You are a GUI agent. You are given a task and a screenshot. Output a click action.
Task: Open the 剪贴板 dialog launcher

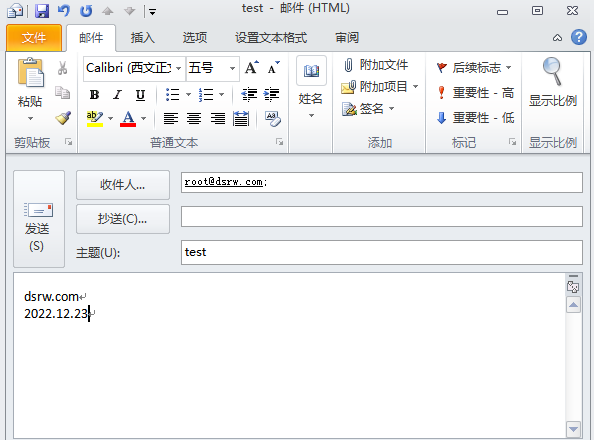[69, 142]
